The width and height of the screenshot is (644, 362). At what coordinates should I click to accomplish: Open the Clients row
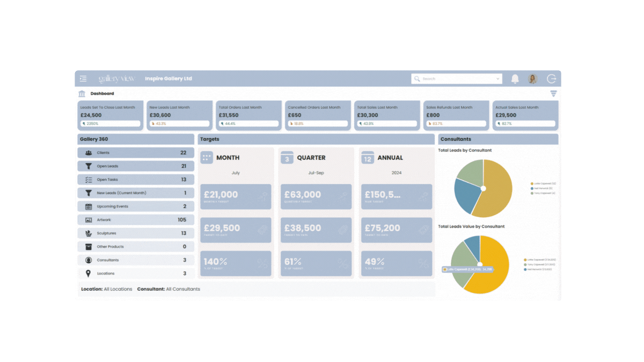pos(136,153)
